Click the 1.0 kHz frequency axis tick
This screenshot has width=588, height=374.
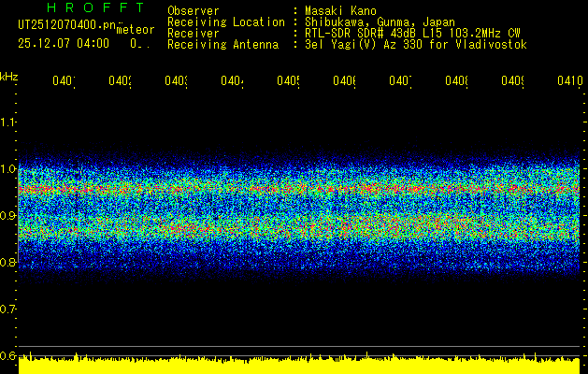point(8,168)
